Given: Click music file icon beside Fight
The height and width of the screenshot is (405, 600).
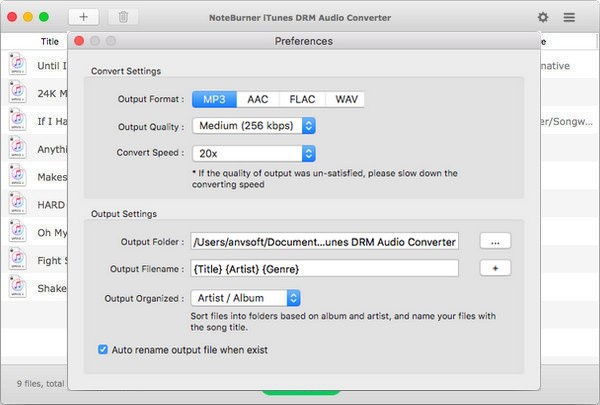Looking at the screenshot, I should tap(18, 259).
